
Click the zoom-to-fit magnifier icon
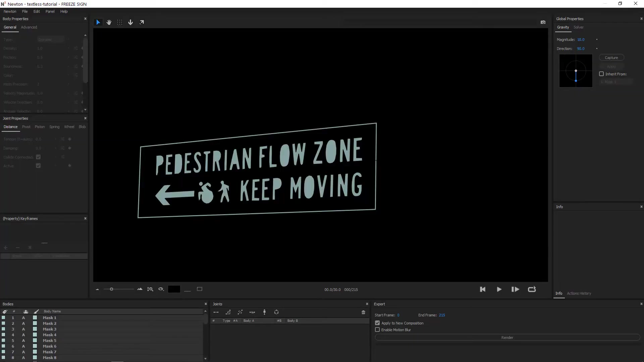tap(150, 289)
